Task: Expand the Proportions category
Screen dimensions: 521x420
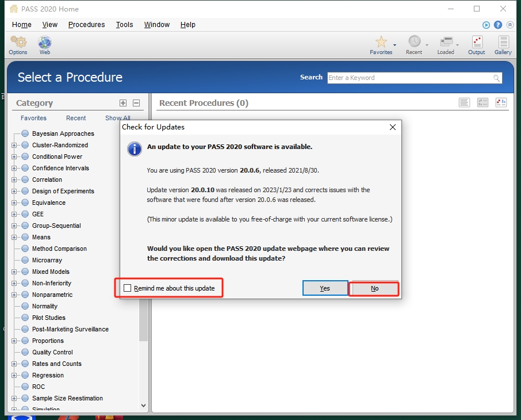Action: tap(14, 341)
